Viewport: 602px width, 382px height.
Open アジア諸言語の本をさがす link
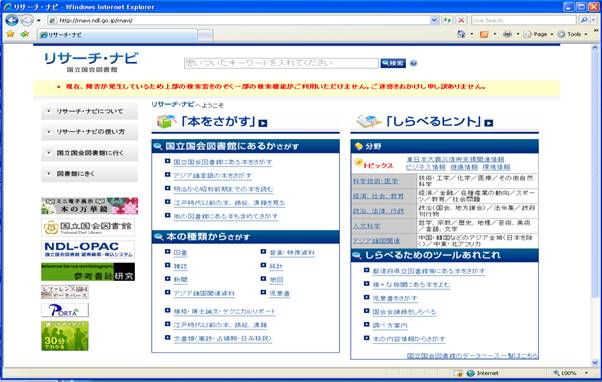pyautogui.click(x=212, y=175)
